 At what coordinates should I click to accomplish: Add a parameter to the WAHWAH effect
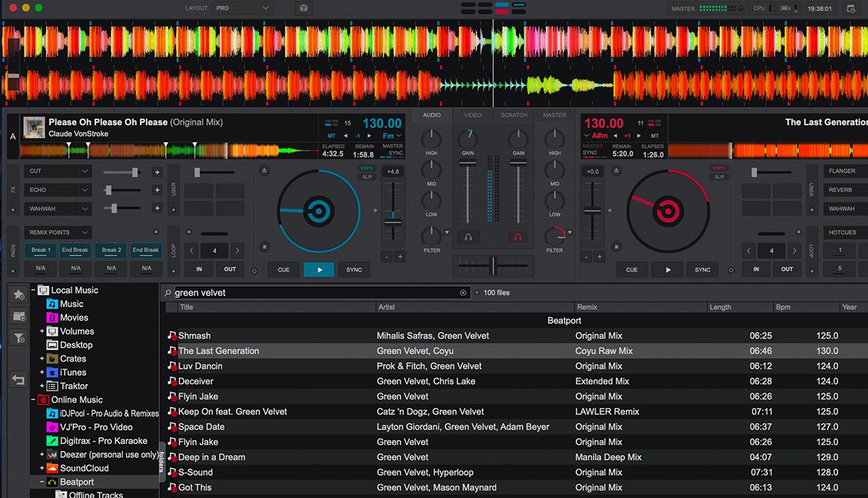[157, 208]
